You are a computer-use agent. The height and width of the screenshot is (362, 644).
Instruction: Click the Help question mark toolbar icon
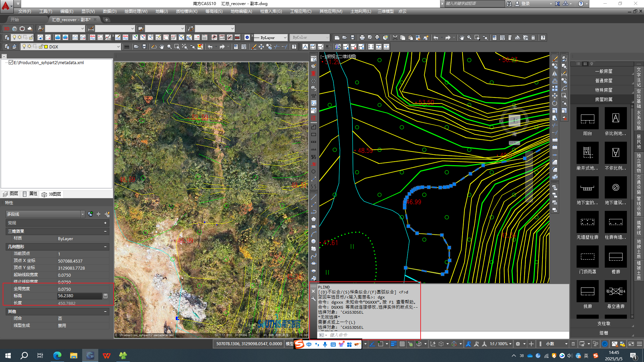[x=543, y=38]
